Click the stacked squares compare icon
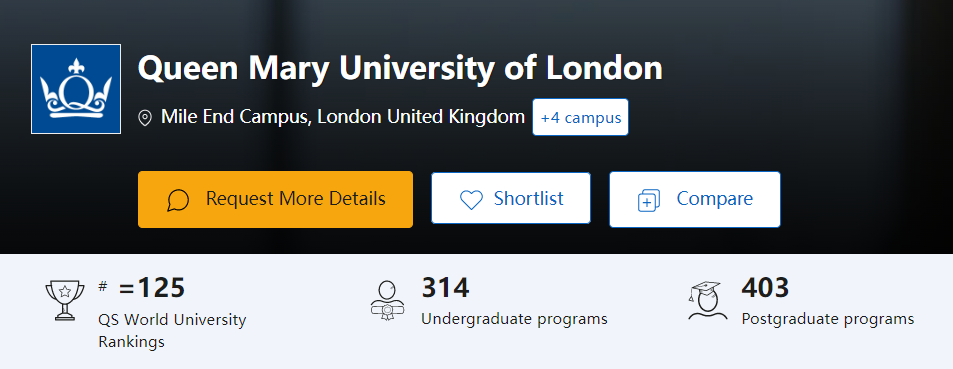953x369 pixels. click(x=649, y=200)
